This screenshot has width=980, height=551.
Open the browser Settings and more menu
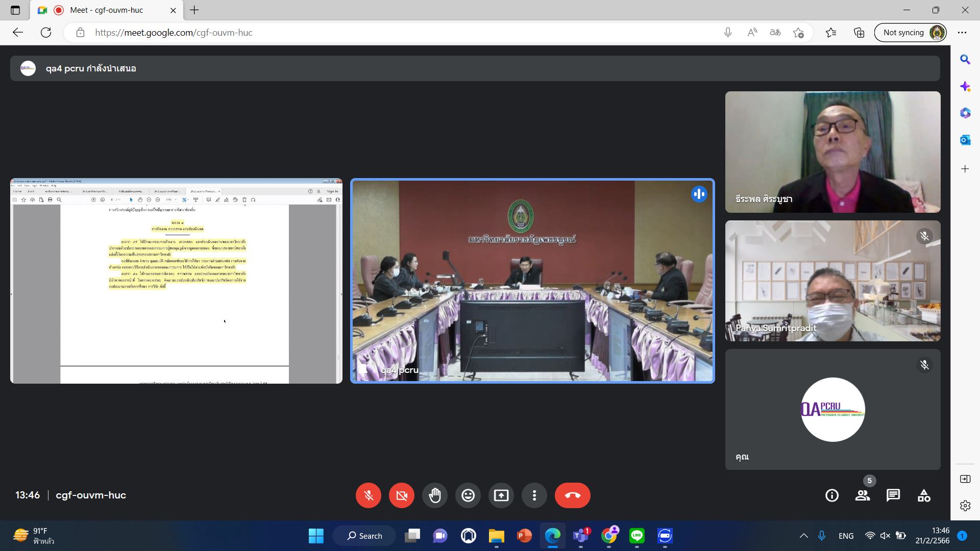(962, 33)
